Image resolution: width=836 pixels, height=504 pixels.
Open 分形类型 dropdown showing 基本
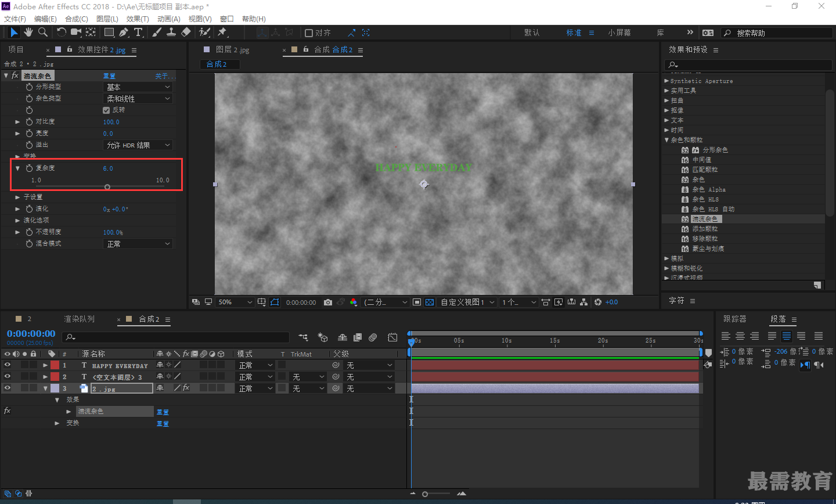(x=138, y=87)
